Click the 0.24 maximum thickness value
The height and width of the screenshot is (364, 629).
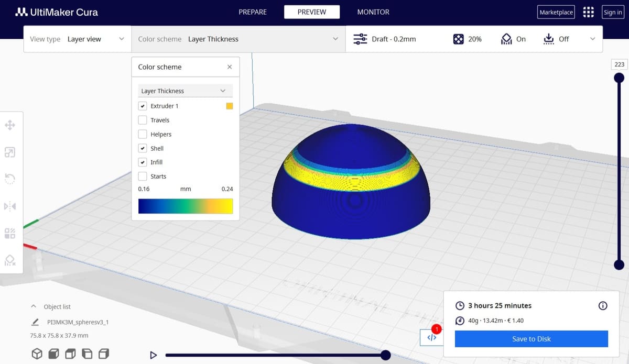pyautogui.click(x=227, y=189)
